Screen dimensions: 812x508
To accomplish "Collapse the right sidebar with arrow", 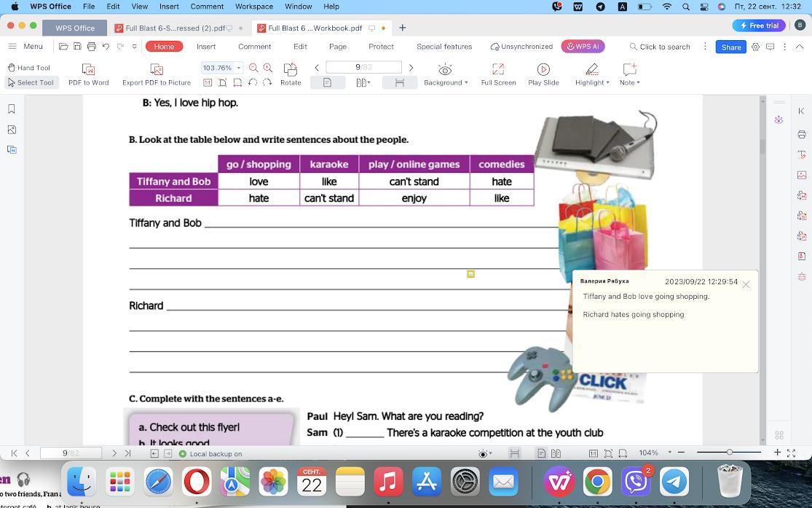I will (x=801, y=110).
